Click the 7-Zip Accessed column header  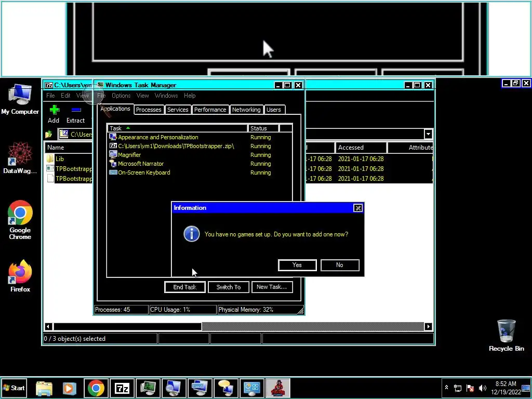[361, 147]
